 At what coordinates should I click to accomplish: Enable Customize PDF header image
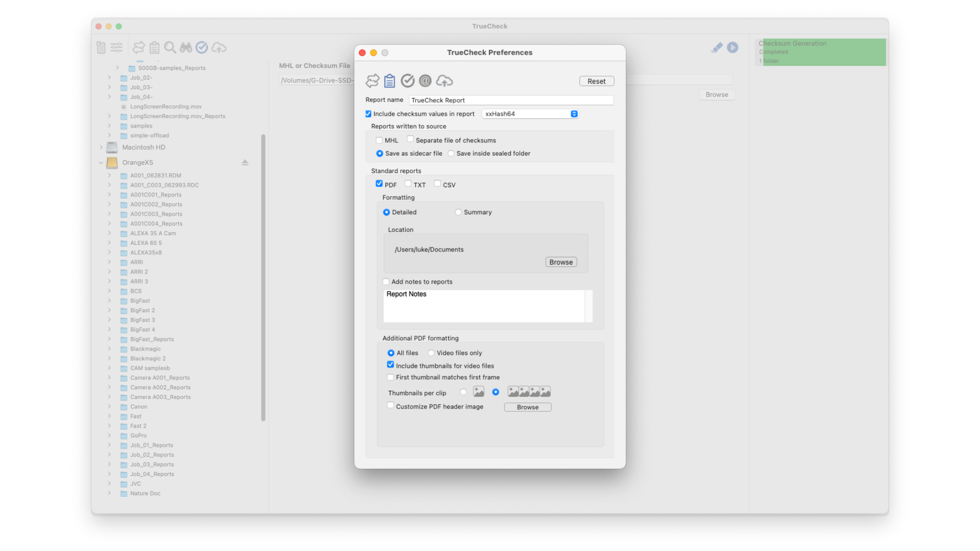coord(390,406)
